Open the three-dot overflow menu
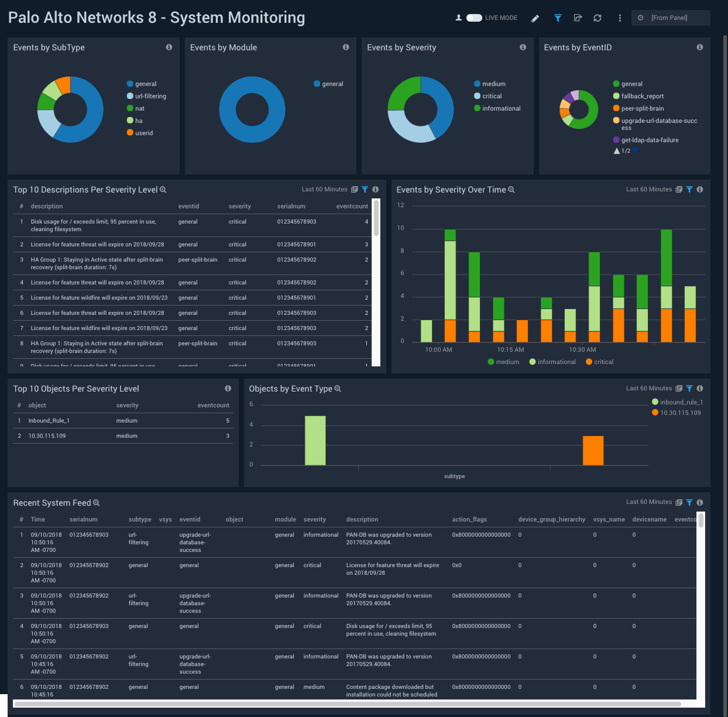Image resolution: width=728 pixels, height=717 pixels. point(620,18)
